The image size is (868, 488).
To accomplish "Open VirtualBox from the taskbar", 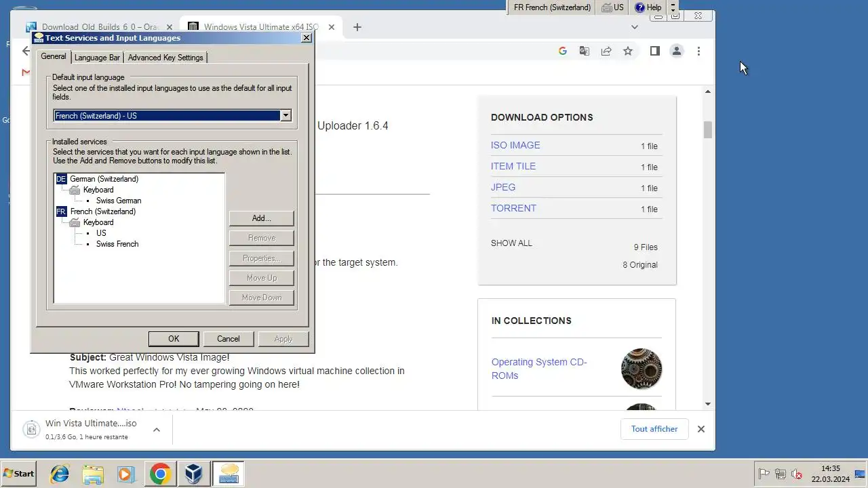I will click(x=194, y=474).
